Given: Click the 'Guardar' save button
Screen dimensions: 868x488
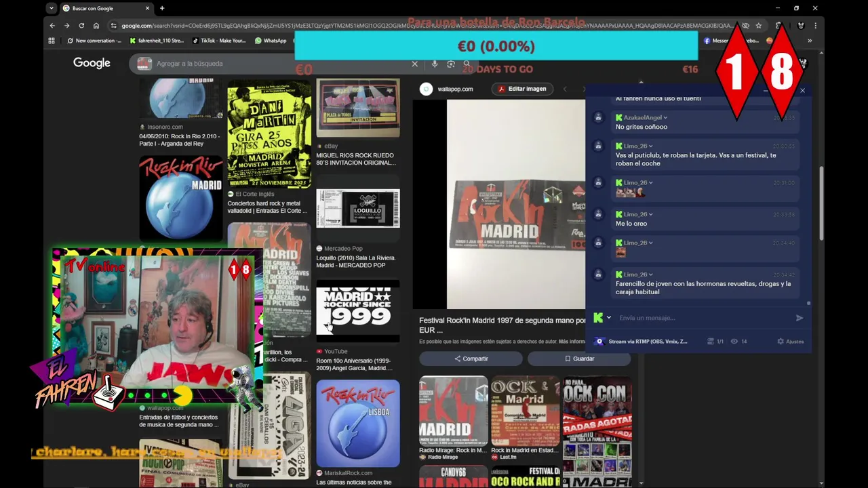Looking at the screenshot, I should tap(579, 359).
